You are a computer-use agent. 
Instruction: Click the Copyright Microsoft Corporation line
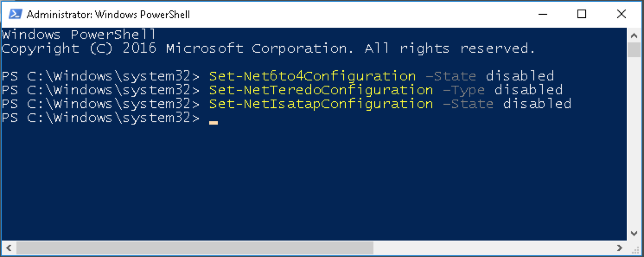[x=268, y=48]
